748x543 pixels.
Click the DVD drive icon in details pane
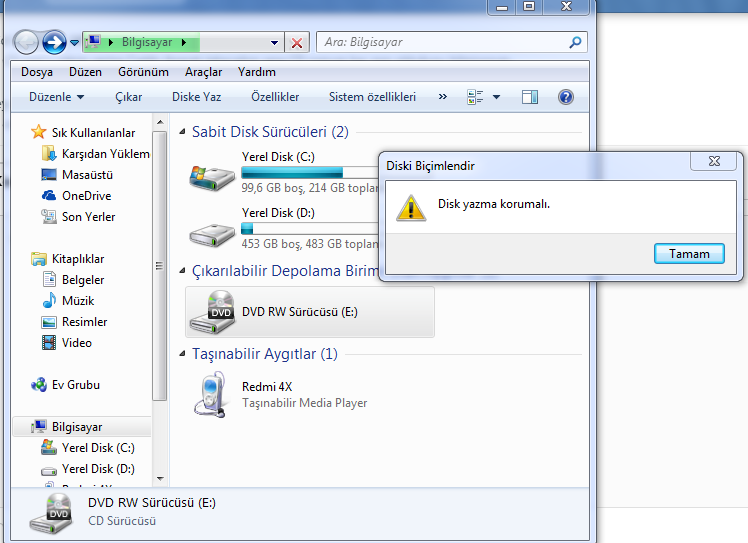click(52, 513)
